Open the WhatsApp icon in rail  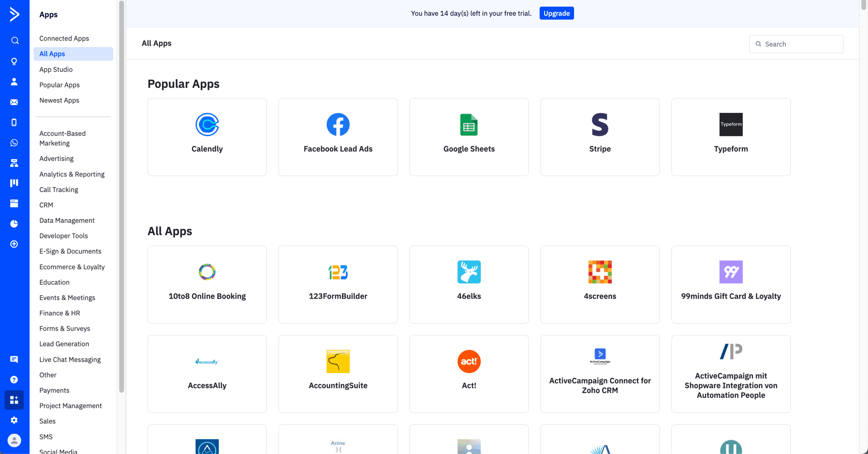pos(14,143)
